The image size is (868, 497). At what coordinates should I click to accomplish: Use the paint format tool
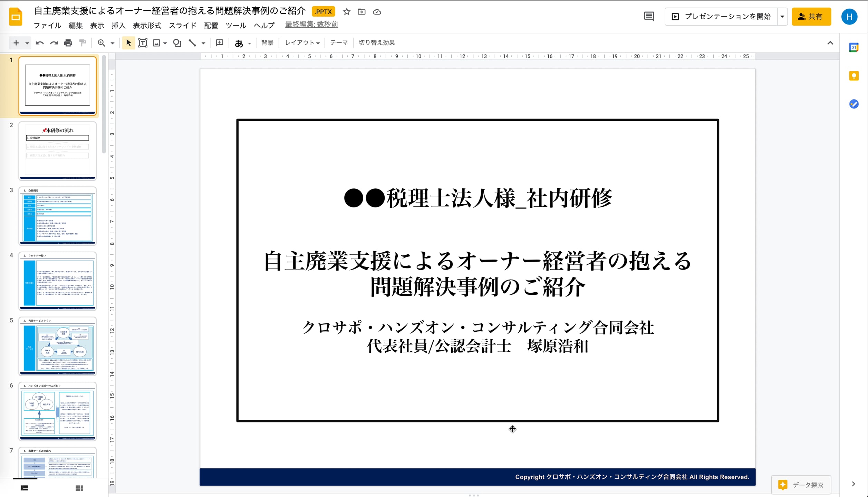click(82, 43)
